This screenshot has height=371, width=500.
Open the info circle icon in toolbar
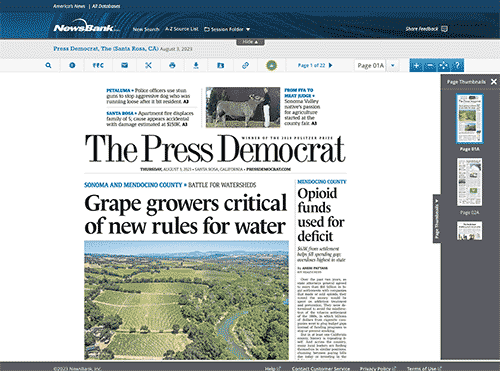coord(72,65)
